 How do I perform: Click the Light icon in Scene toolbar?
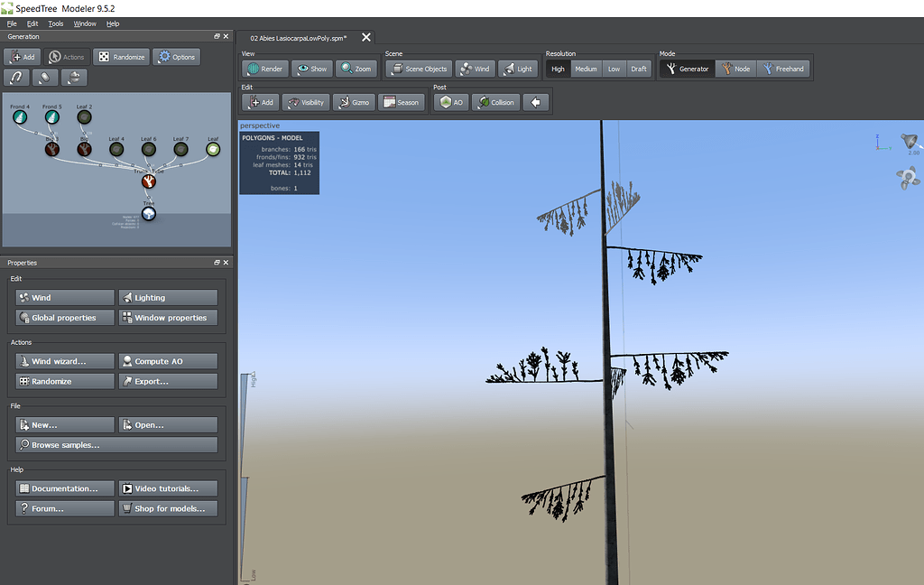pos(517,68)
